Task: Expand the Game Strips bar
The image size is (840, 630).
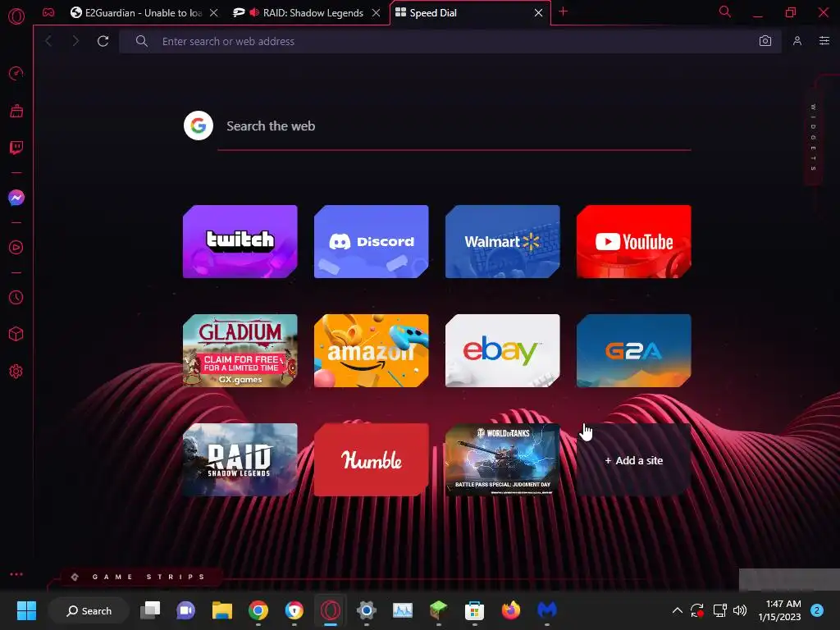Action: [x=140, y=577]
